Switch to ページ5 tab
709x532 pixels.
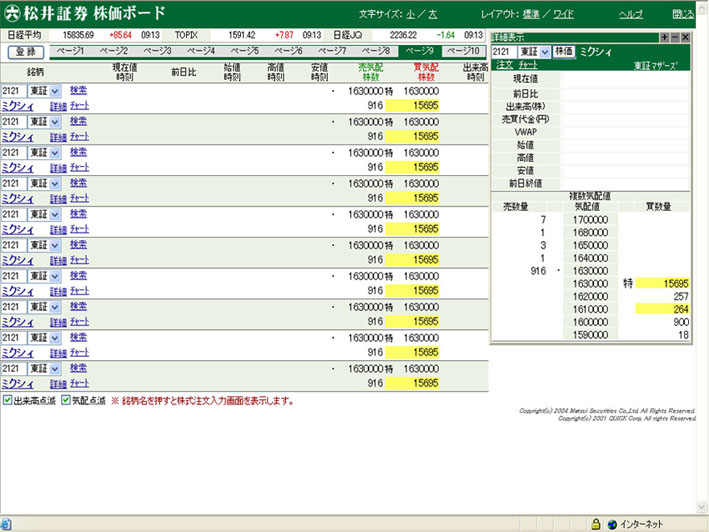point(245,51)
